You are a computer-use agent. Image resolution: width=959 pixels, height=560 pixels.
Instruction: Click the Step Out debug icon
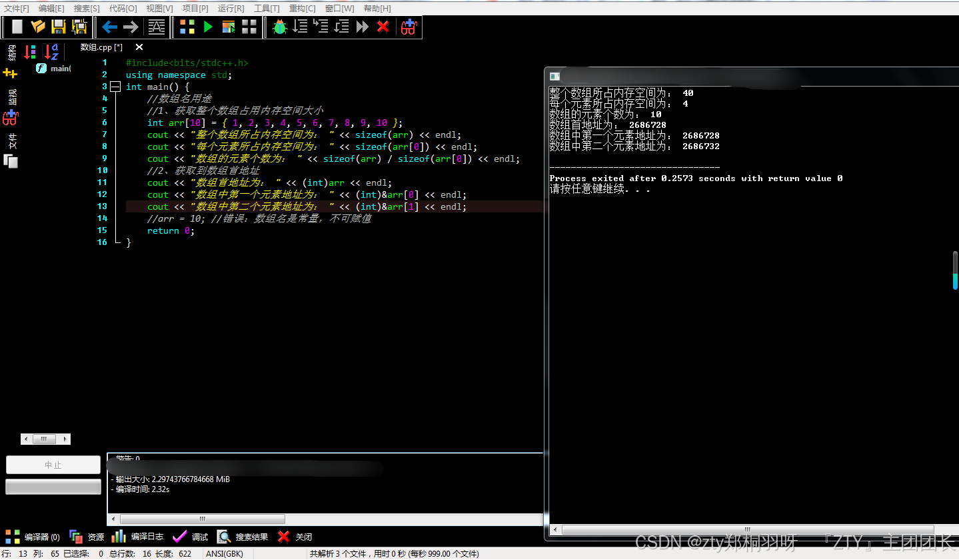tap(342, 27)
